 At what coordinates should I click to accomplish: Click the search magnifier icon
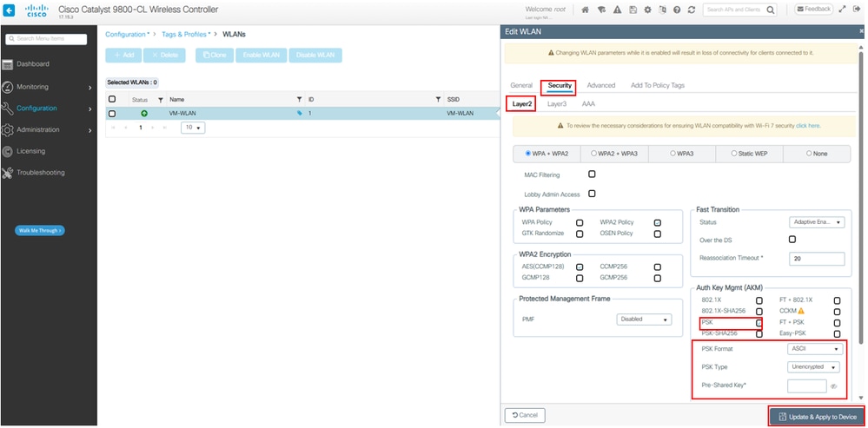click(770, 10)
